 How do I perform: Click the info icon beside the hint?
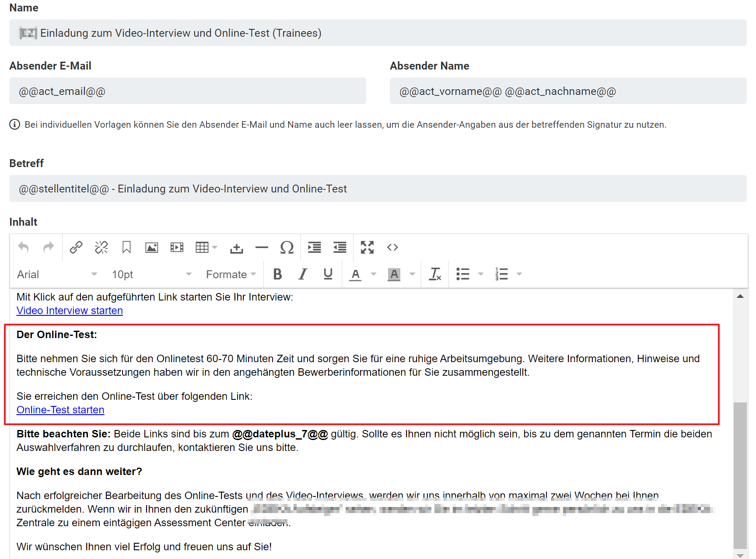(14, 125)
